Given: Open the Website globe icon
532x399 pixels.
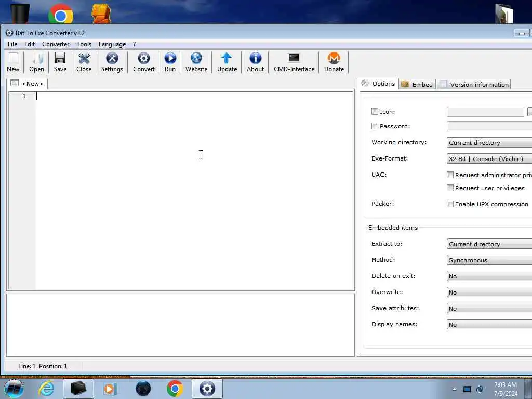Looking at the screenshot, I should coord(196,58).
